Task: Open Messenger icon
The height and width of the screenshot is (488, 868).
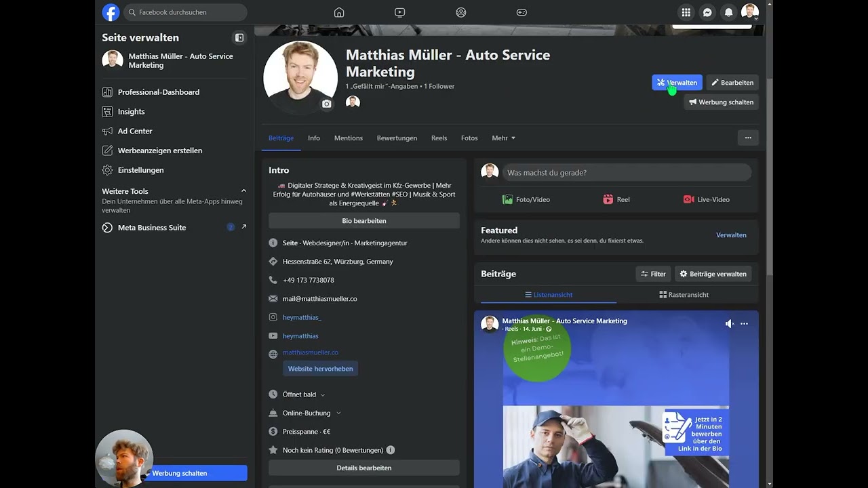Action: pos(707,12)
